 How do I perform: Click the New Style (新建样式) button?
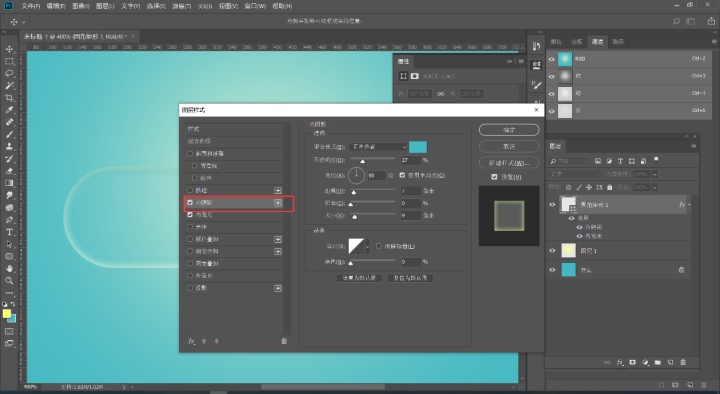click(x=509, y=163)
